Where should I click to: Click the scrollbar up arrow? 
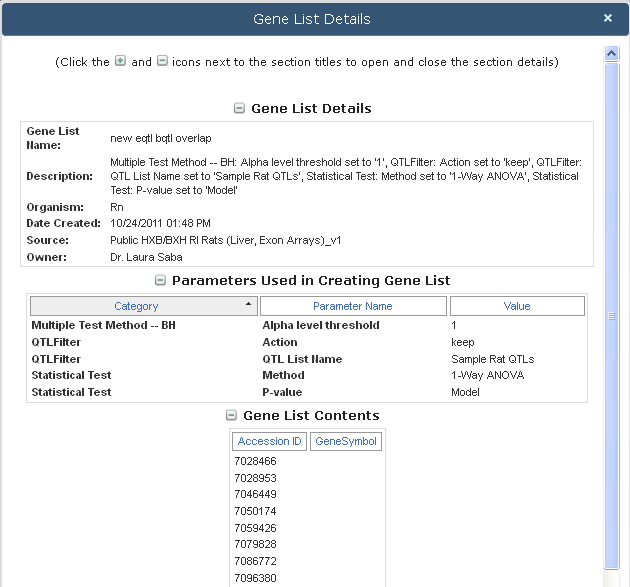tap(612, 53)
